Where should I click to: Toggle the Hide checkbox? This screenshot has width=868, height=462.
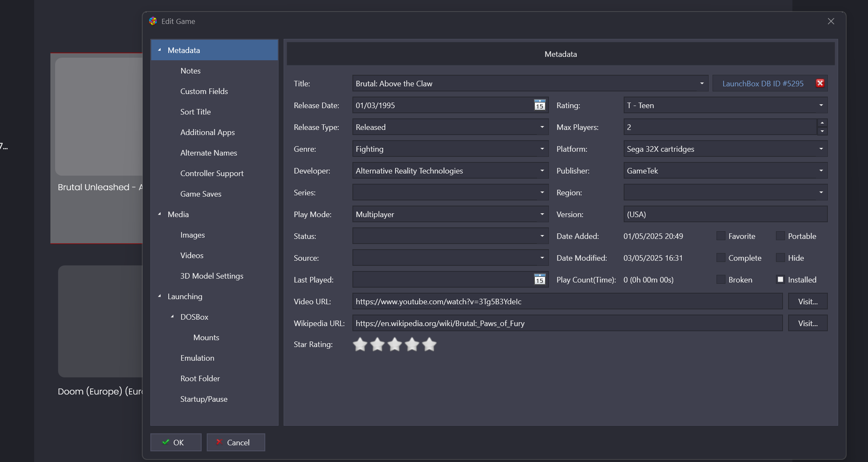[780, 258]
